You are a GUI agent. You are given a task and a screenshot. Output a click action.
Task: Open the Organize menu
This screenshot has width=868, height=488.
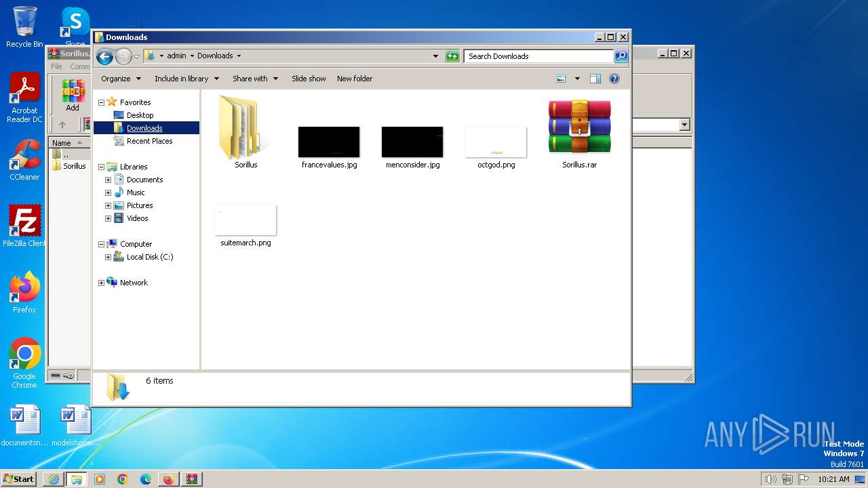[121, 79]
